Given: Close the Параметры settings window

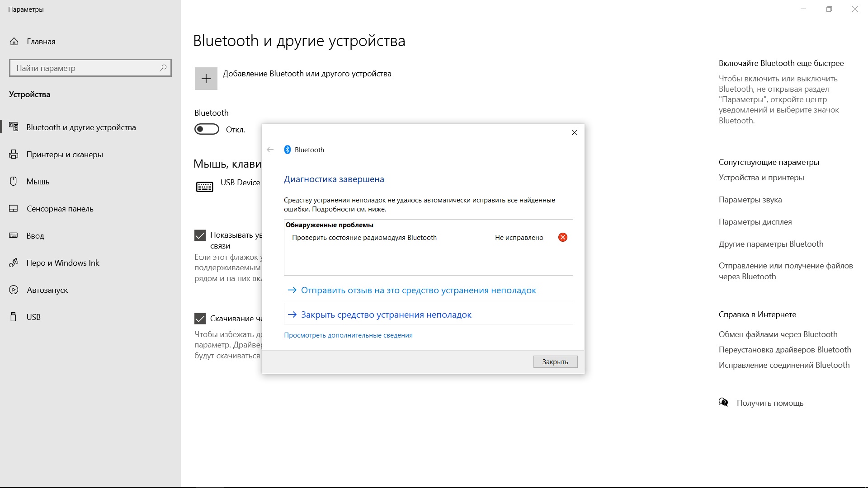Looking at the screenshot, I should (x=855, y=9).
